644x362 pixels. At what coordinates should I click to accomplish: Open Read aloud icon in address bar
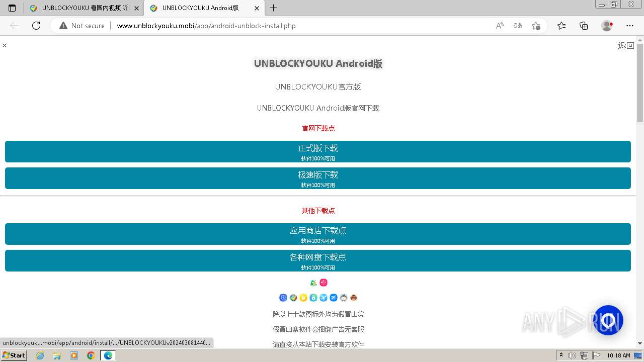(500, 26)
